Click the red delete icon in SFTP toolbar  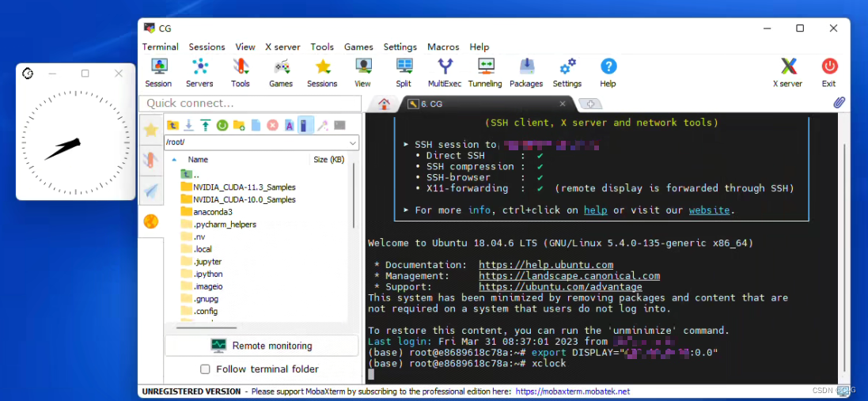272,125
